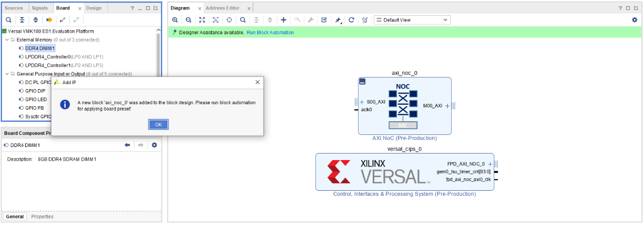Screen dimensions: 644x226
Task: Zoom out of the block diagram
Action: [188, 20]
